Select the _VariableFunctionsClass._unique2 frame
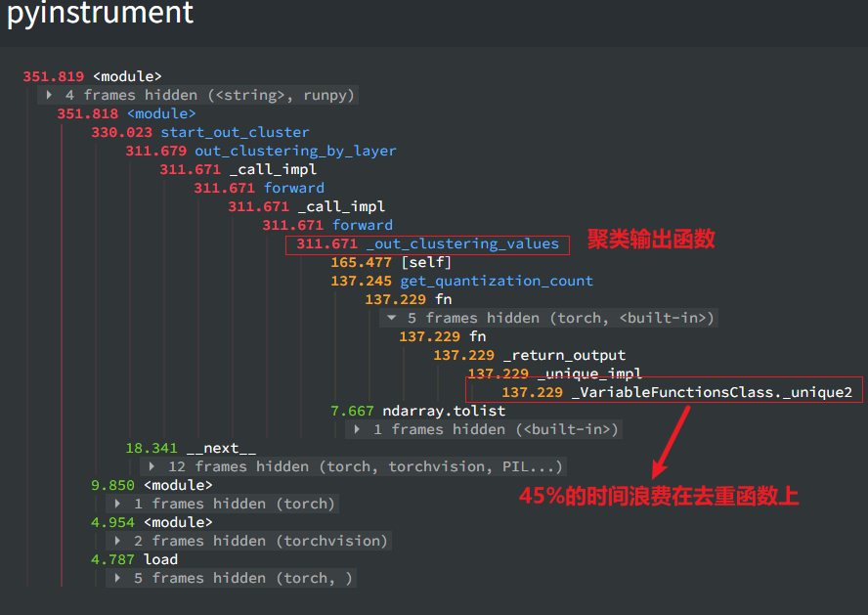 pyautogui.click(x=712, y=392)
